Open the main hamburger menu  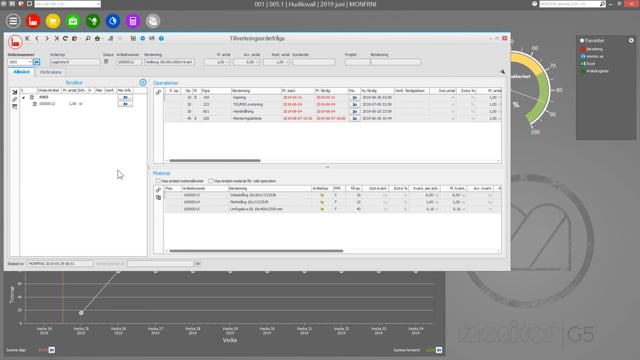(x=13, y=21)
